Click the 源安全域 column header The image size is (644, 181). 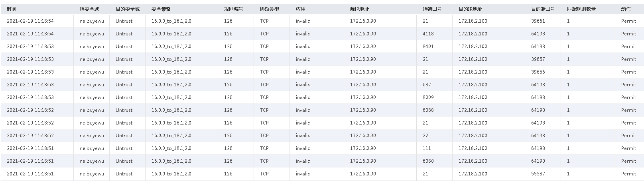point(89,9)
